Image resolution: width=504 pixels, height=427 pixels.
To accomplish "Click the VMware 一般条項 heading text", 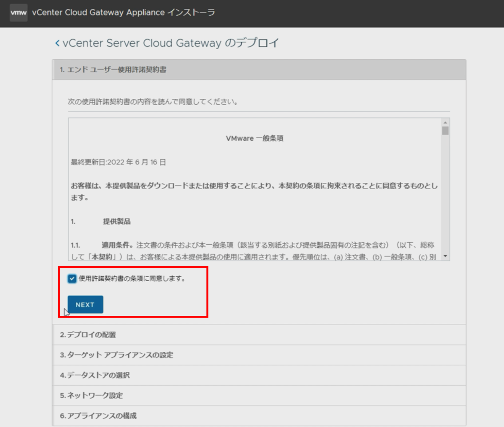I will pos(254,138).
